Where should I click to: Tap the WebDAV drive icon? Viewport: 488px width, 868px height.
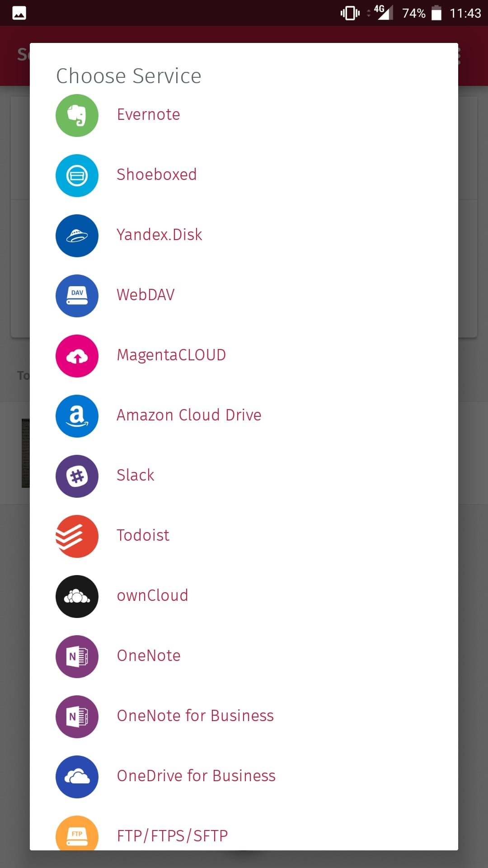[77, 296]
